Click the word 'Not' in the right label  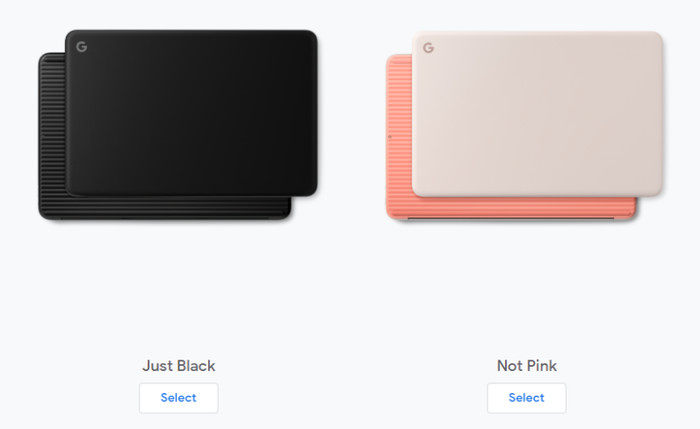tap(510, 366)
